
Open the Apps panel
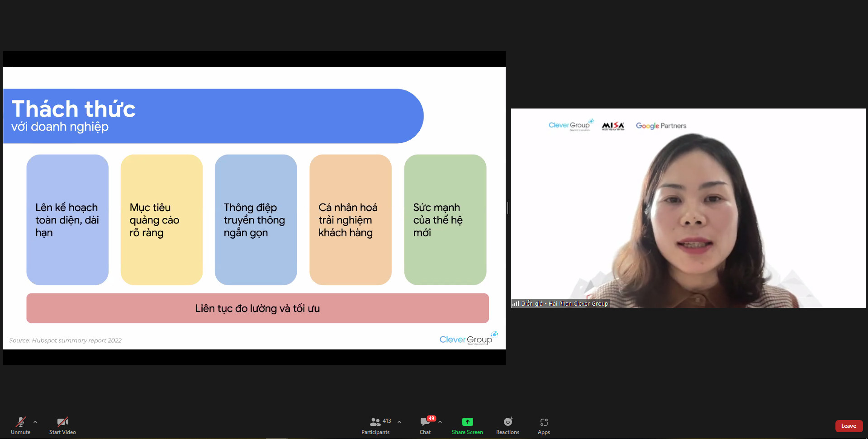[x=544, y=425]
